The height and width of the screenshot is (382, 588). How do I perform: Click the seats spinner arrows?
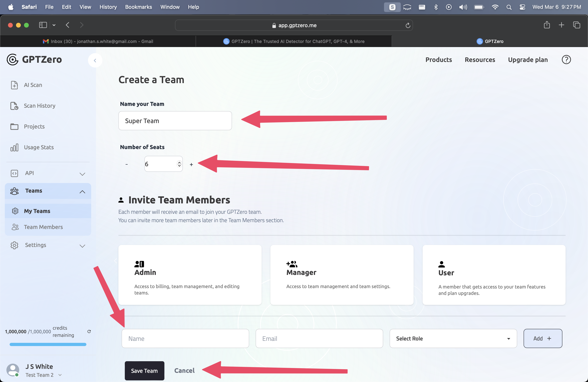click(x=179, y=164)
